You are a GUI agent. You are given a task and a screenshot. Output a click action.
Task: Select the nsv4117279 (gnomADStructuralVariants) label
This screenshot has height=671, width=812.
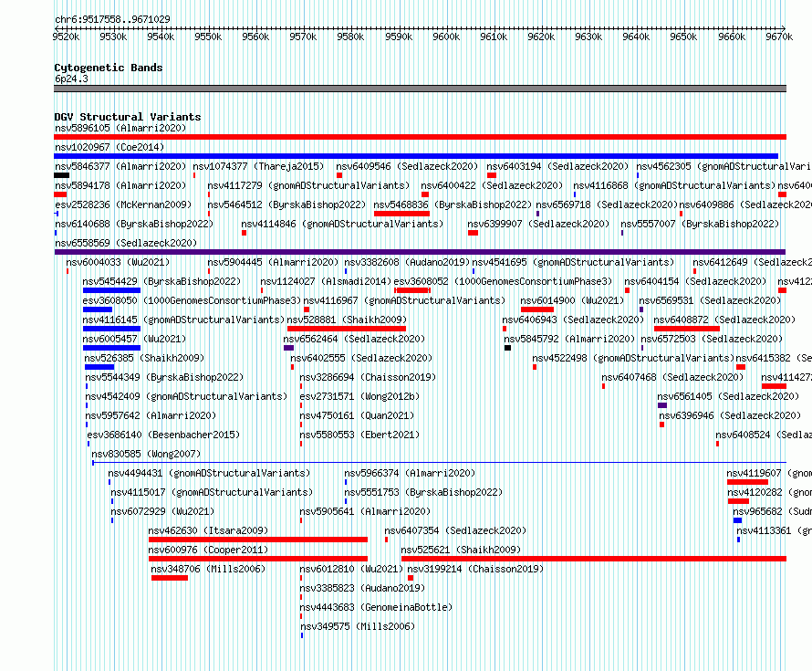click(x=308, y=185)
